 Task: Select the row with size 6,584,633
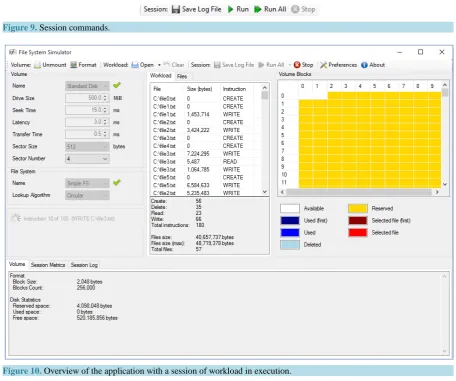pos(206,185)
